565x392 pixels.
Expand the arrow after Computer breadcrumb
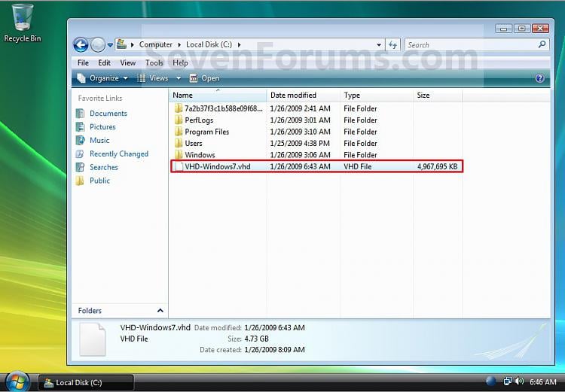pyautogui.click(x=179, y=44)
